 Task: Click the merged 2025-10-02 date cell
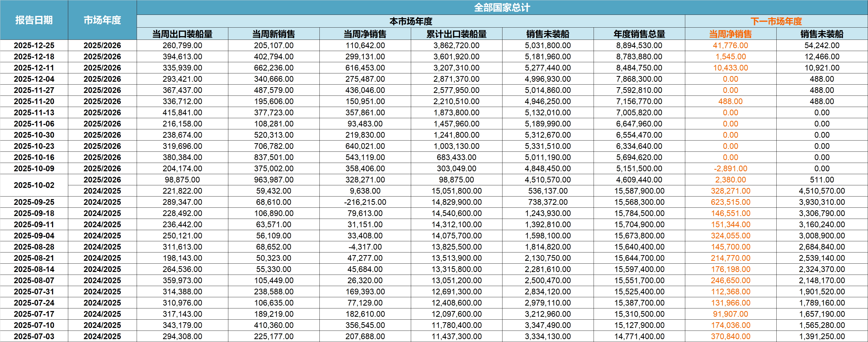coord(34,185)
